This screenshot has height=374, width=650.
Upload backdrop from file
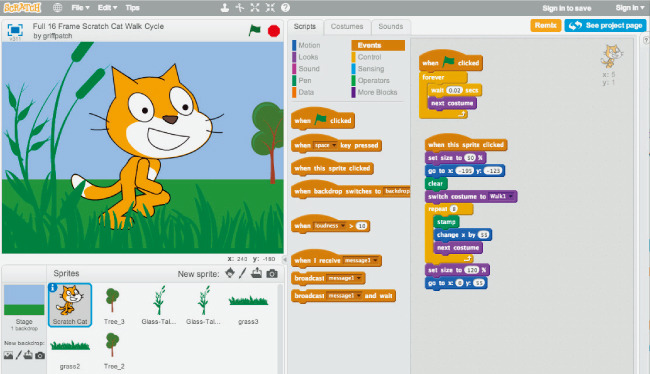pyautogui.click(x=28, y=355)
